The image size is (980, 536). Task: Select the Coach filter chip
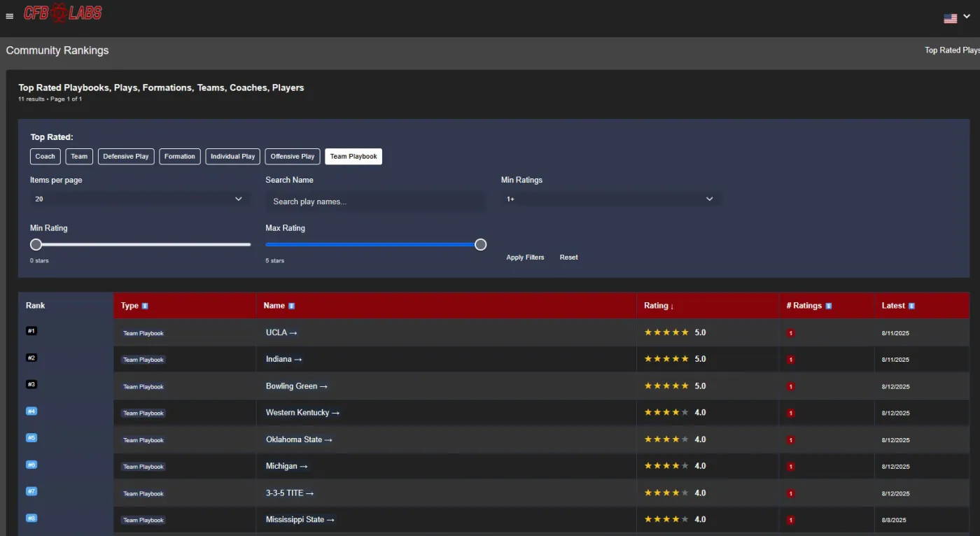click(x=45, y=157)
